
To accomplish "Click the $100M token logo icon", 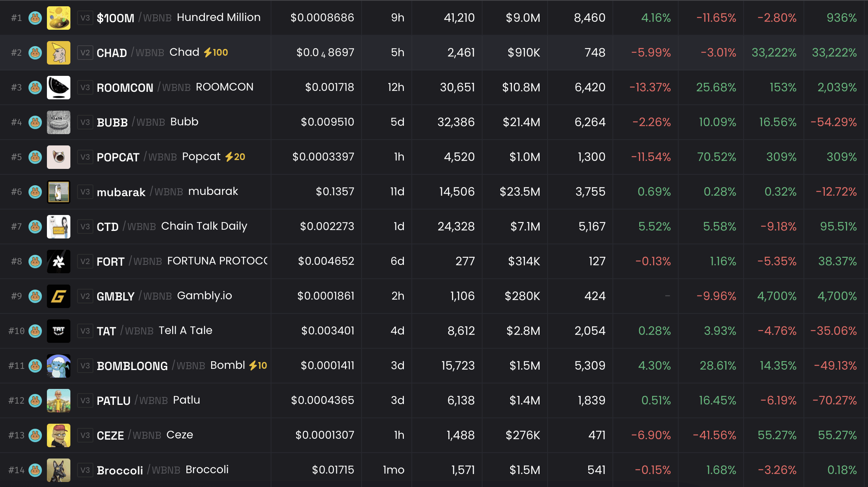I will point(59,18).
